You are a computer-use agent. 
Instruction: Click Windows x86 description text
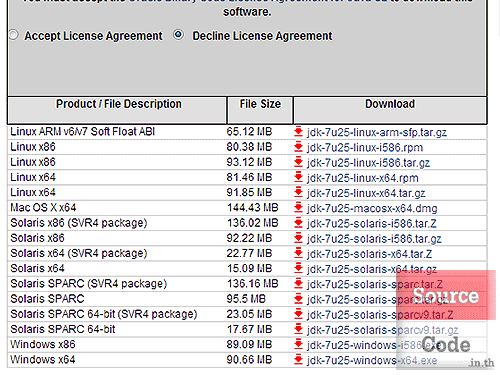click(x=43, y=344)
